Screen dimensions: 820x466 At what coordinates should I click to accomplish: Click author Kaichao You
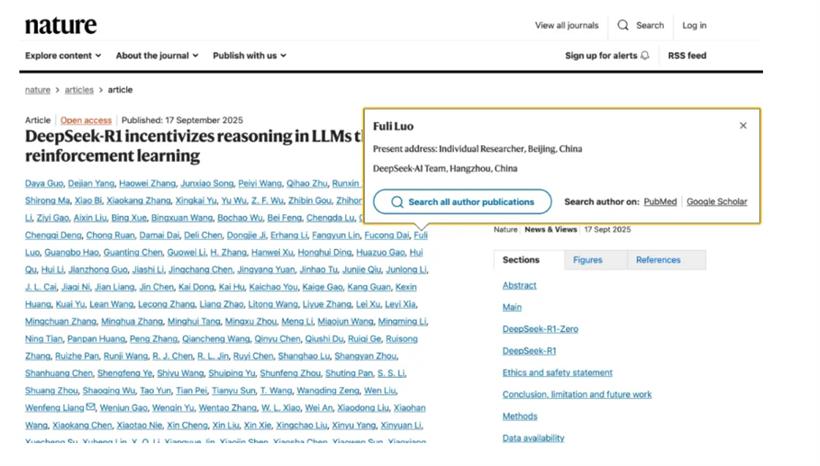point(273,287)
